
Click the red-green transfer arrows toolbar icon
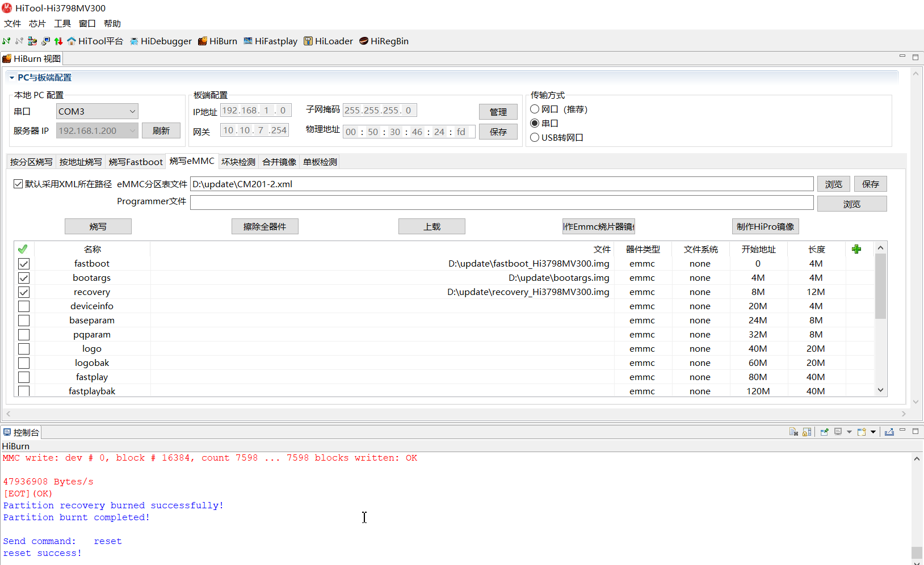point(58,41)
